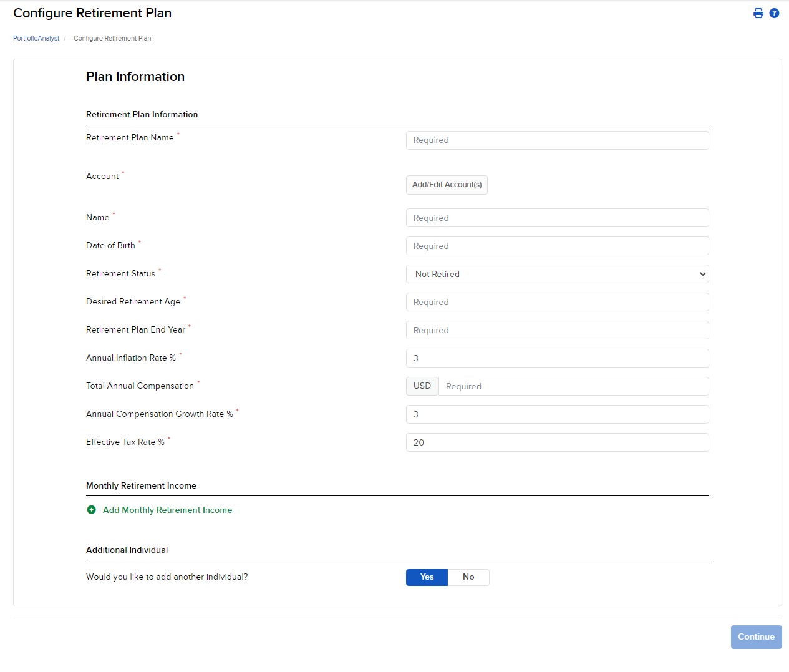
Task: Edit the Annual Inflation Rate value
Action: [x=557, y=358]
